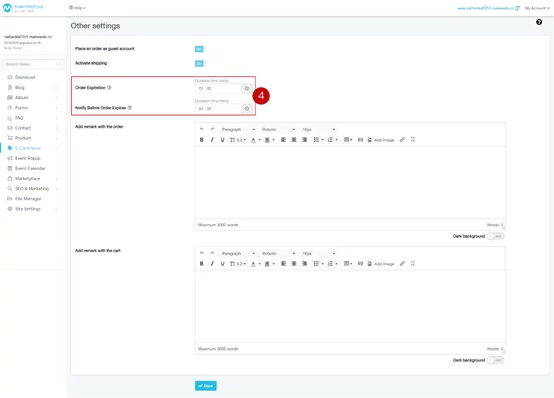Click Add Image in the order remark editor
Viewport: 554px width, 398px height.
click(x=381, y=140)
